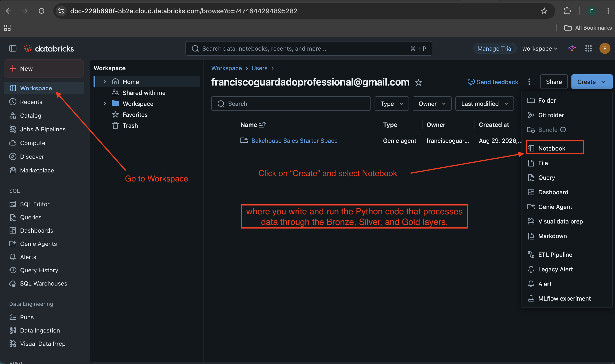The height and width of the screenshot is (364, 615).
Task: Collapse the Create dropdown button
Action: (x=592, y=82)
